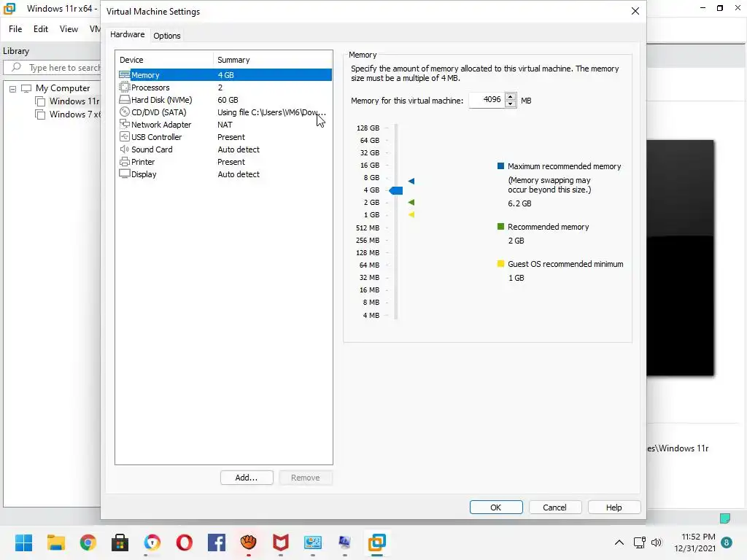Image resolution: width=747 pixels, height=560 pixels.
Task: Select the Memory device icon
Action: (124, 75)
